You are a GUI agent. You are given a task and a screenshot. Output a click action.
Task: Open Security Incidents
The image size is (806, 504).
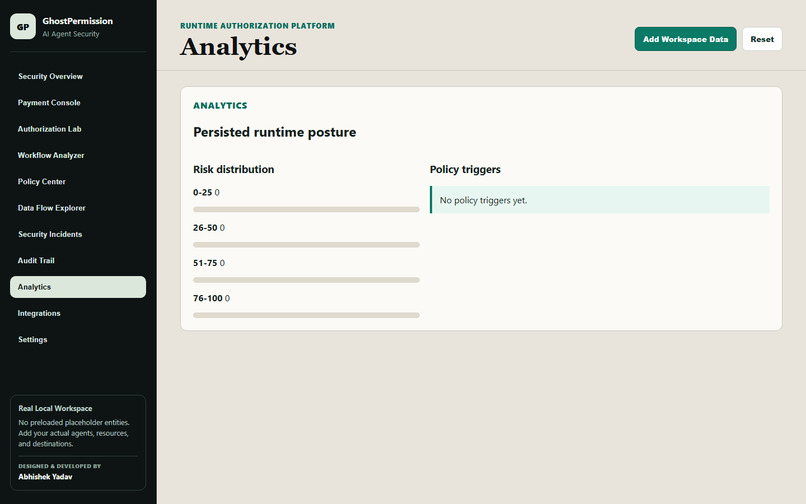click(x=78, y=234)
